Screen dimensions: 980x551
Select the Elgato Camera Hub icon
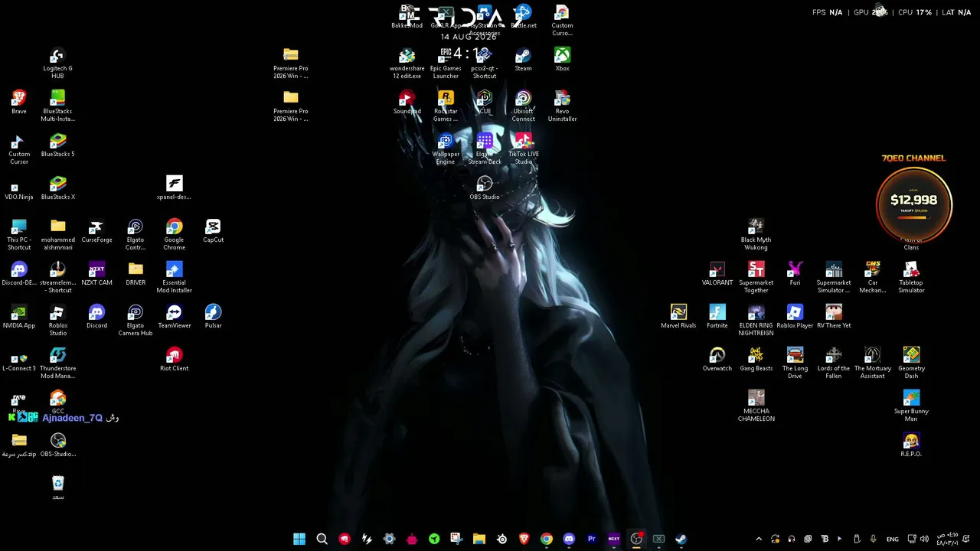[x=136, y=321]
